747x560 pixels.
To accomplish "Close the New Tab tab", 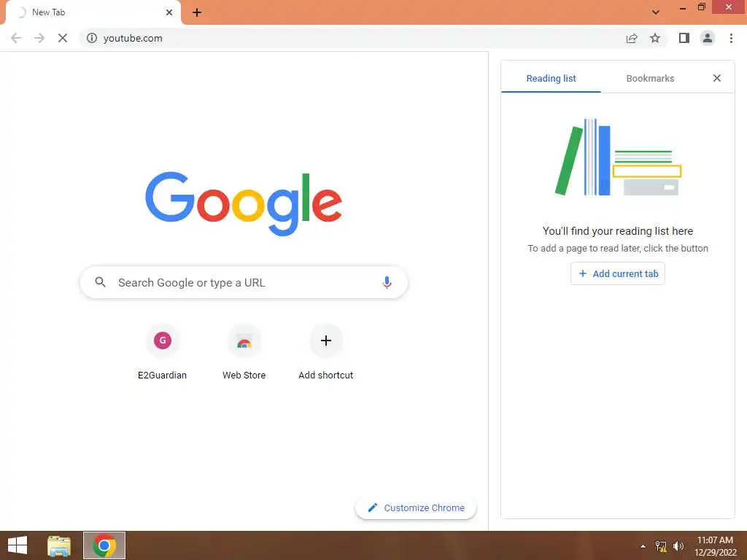I will click(x=169, y=12).
